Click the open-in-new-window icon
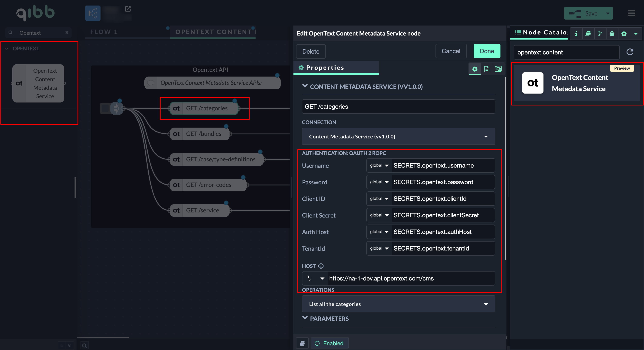644x350 pixels. pos(128,9)
